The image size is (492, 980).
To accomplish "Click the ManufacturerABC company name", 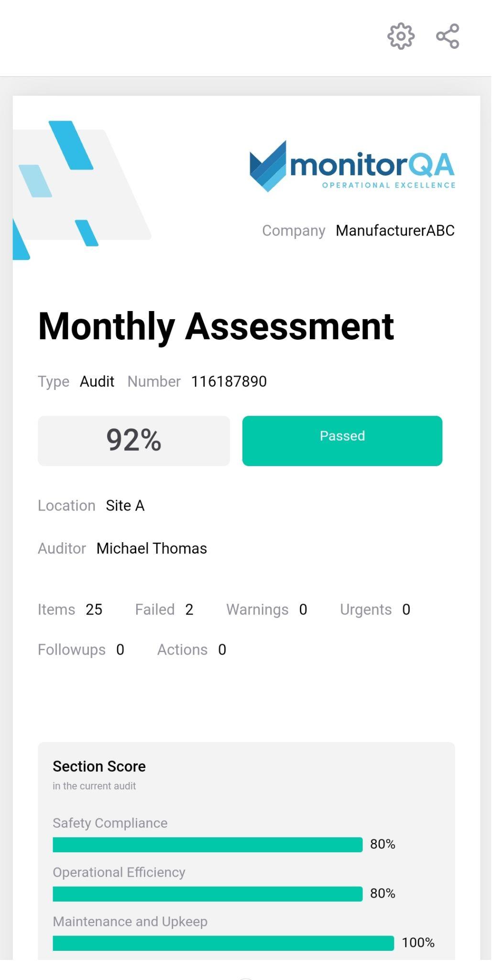I will (395, 231).
